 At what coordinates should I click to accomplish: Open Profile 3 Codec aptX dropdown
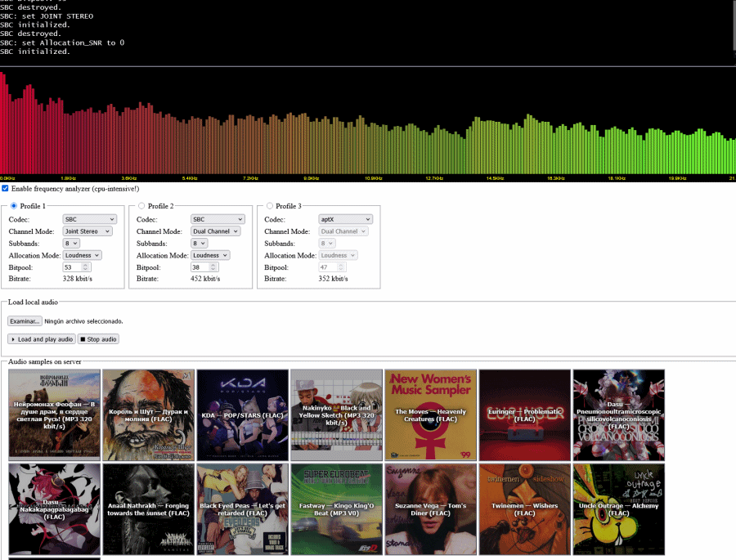(x=345, y=219)
